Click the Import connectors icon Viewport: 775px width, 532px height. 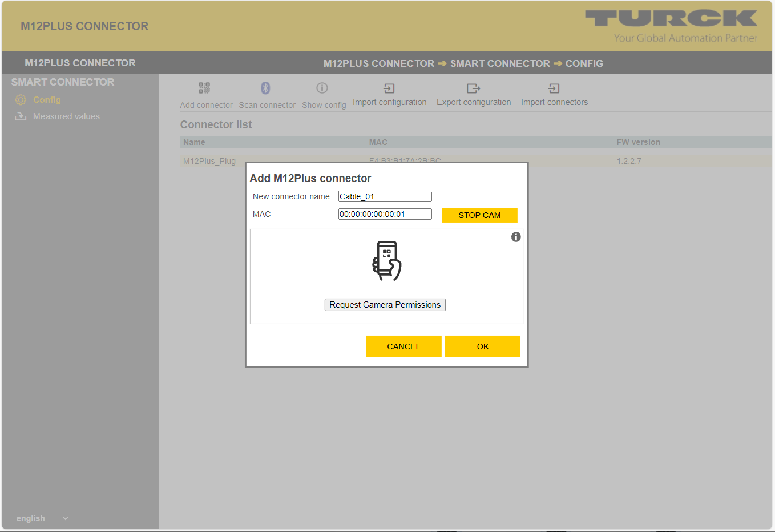coord(554,88)
